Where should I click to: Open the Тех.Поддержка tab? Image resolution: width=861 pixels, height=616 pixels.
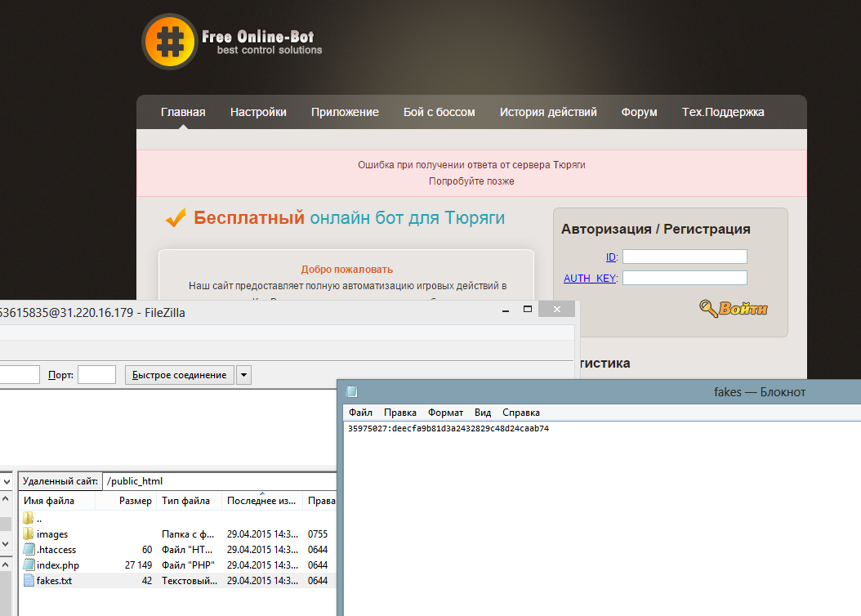point(723,112)
